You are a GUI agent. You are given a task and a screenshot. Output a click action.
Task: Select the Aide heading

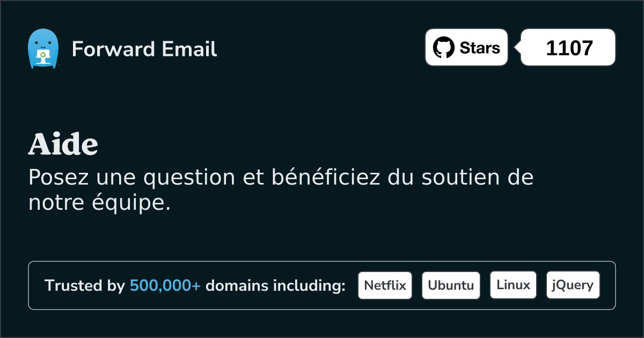(63, 144)
